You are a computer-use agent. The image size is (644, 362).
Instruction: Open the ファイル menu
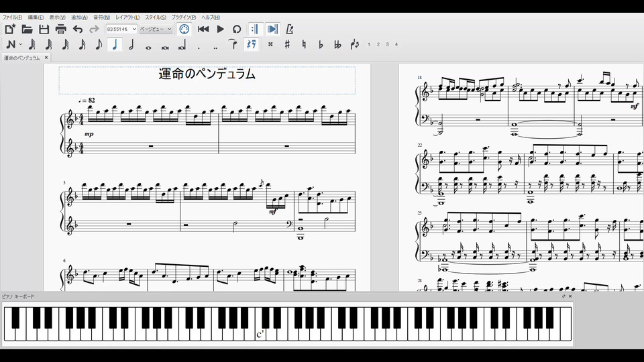click(12, 17)
